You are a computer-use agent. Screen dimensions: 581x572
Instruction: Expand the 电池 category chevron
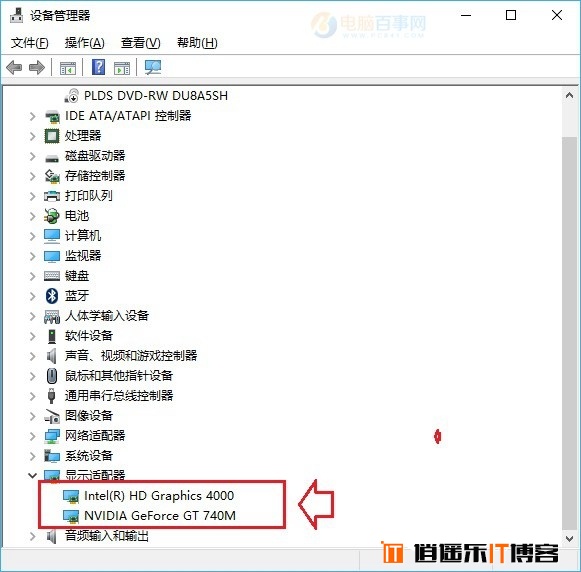33,216
